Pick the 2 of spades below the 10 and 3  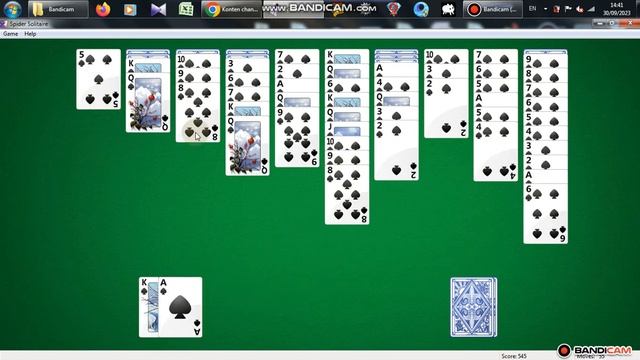[446, 108]
